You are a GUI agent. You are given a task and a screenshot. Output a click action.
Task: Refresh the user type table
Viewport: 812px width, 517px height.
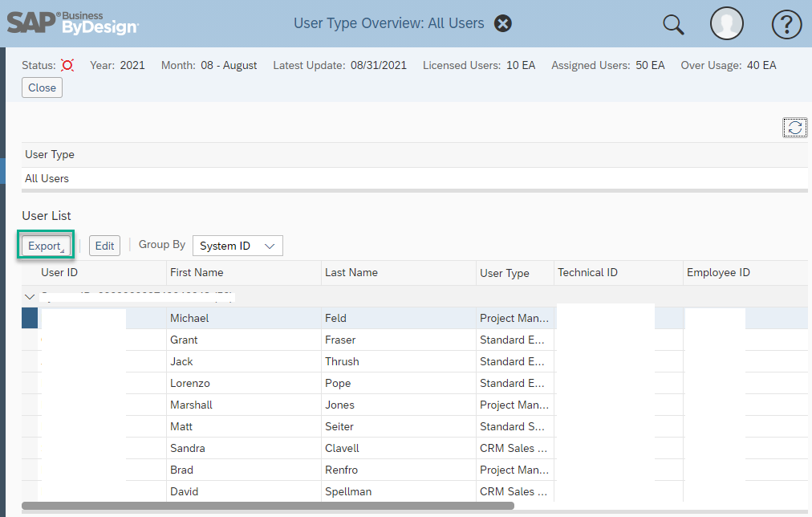tap(795, 128)
